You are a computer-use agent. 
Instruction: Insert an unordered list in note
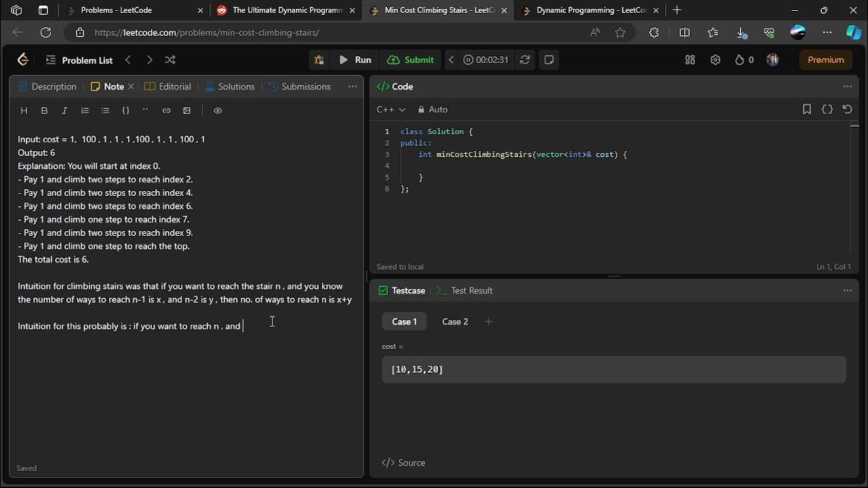[x=105, y=110]
